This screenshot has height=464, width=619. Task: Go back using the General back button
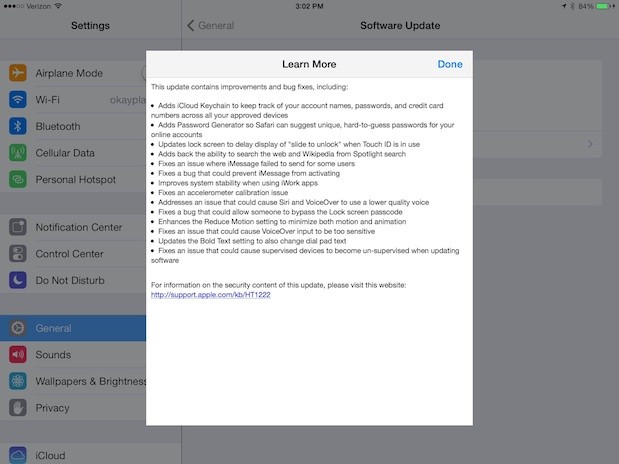click(211, 25)
